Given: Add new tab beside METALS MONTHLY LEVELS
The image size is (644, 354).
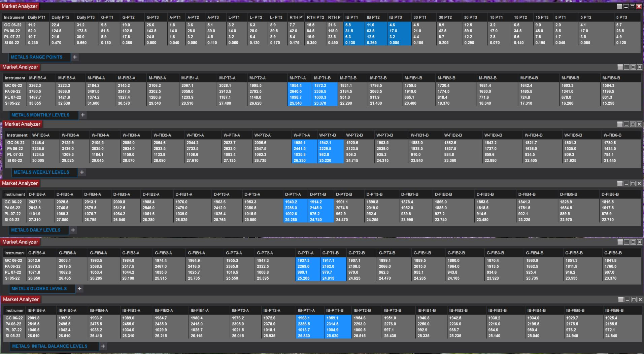Looking at the screenshot, I should tap(82, 115).
